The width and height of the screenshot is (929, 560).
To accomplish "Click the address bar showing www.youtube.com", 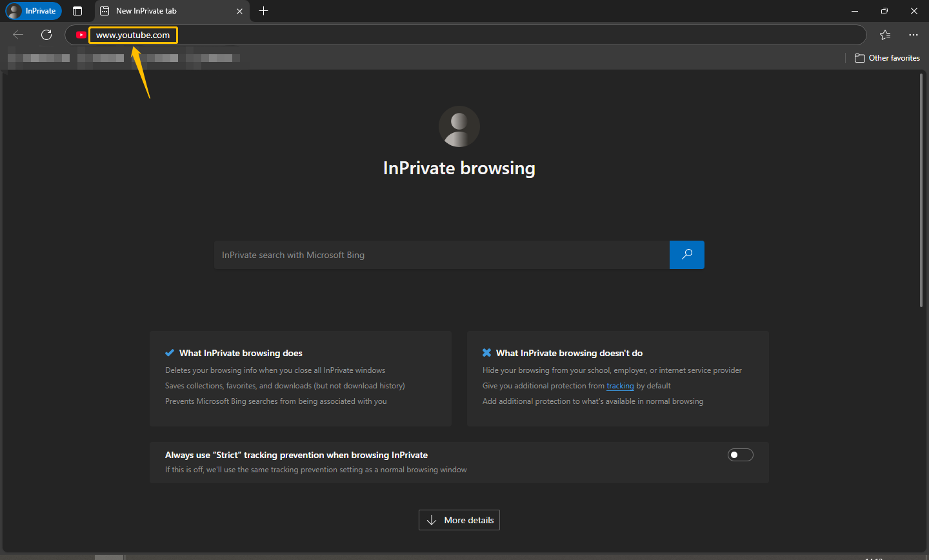I will pos(465,35).
